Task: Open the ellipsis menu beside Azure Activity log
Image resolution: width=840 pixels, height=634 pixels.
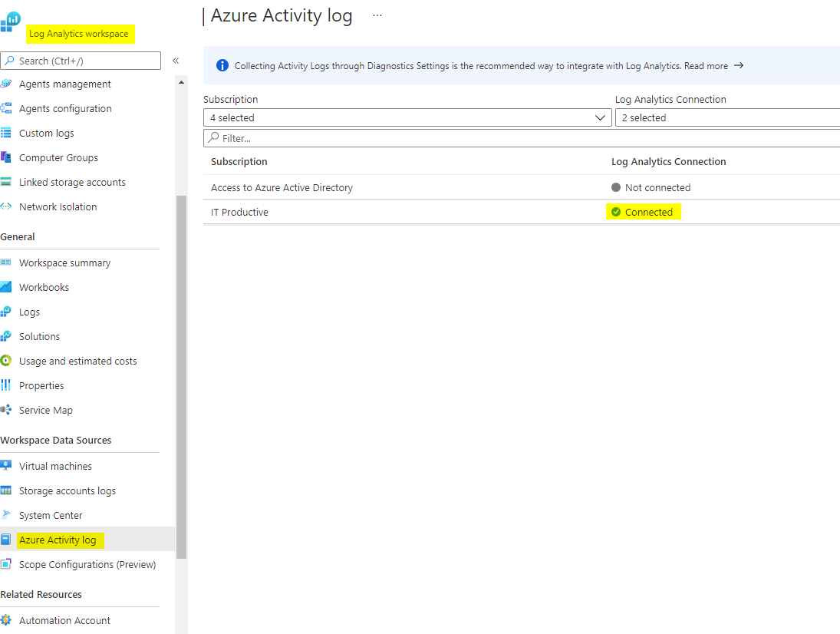Action: click(376, 15)
